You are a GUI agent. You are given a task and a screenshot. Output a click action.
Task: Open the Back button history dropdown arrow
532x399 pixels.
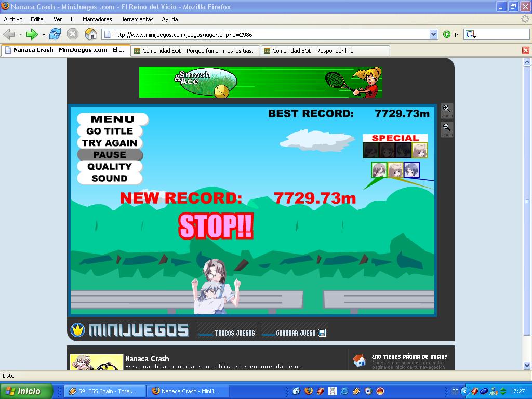(x=20, y=34)
